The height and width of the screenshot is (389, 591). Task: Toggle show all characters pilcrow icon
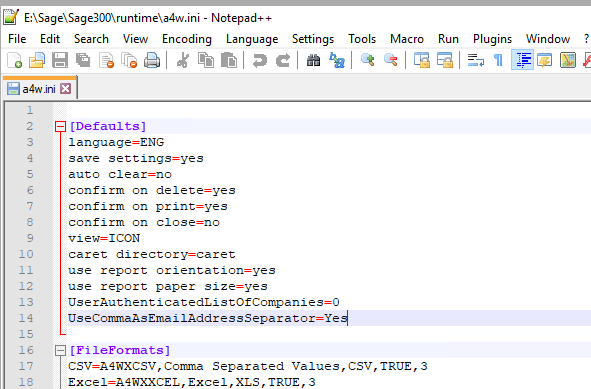(498, 60)
